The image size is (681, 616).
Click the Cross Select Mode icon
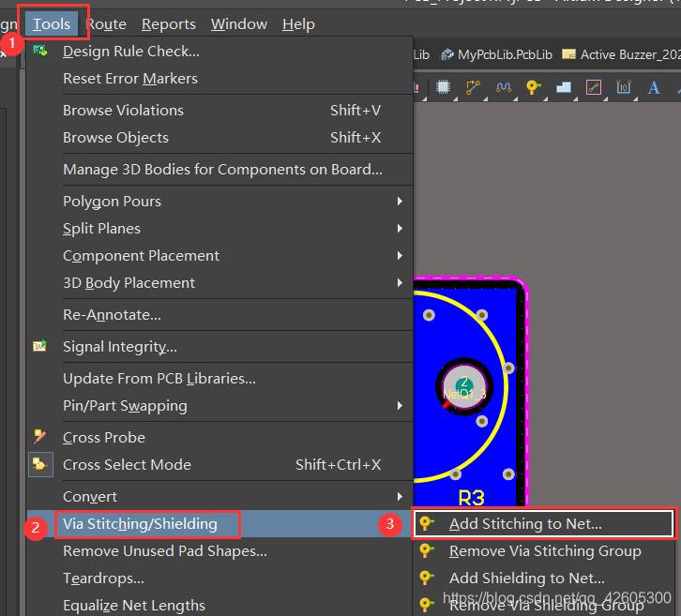(x=40, y=464)
